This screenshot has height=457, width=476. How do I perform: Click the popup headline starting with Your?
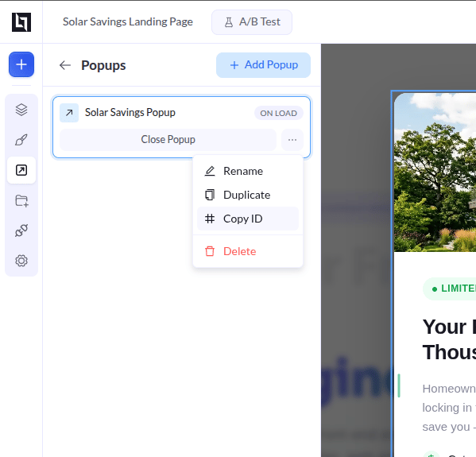point(449,339)
